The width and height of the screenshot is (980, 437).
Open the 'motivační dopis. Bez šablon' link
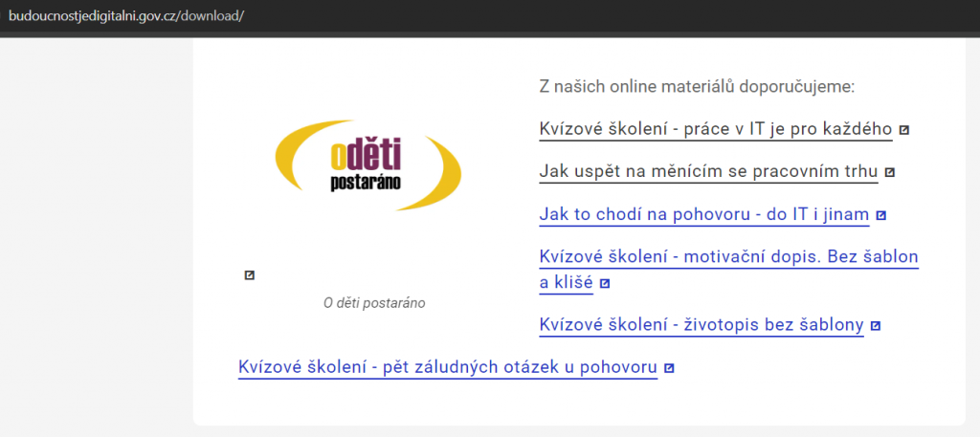[x=728, y=257]
